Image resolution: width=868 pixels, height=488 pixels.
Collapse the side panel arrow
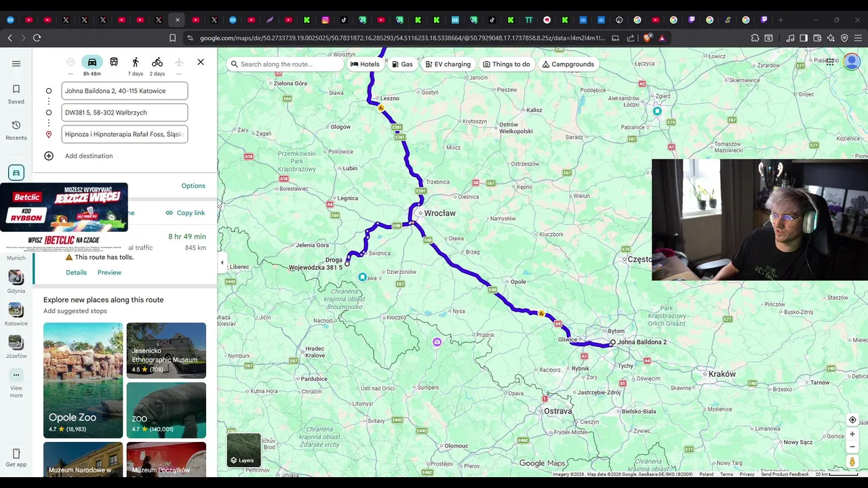click(222, 262)
